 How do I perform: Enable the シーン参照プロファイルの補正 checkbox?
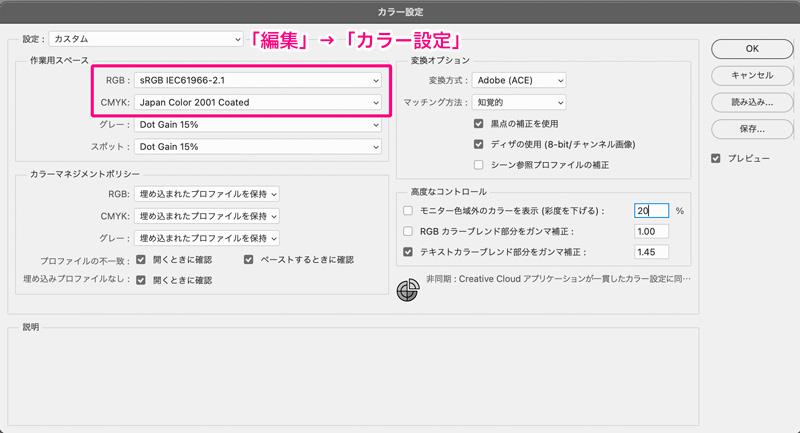click(x=479, y=165)
